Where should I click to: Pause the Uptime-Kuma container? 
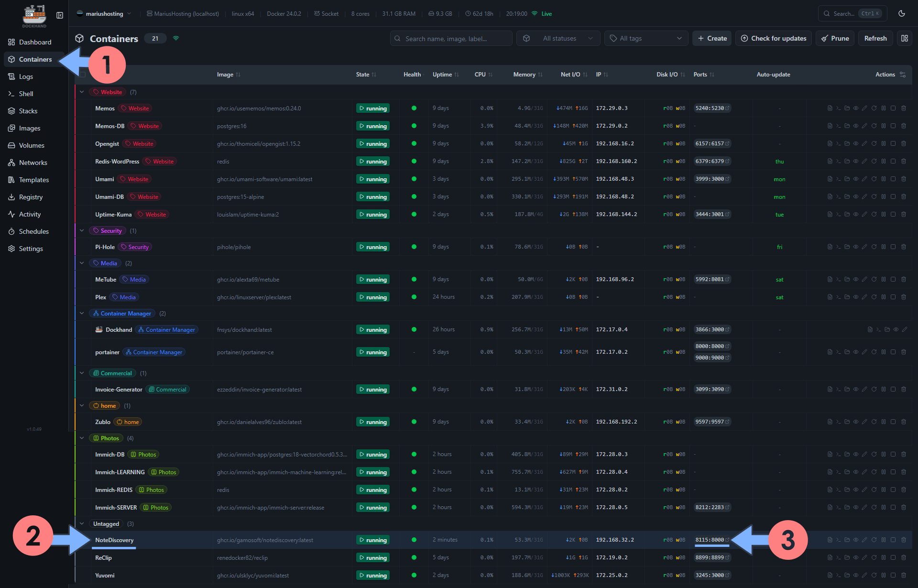point(884,214)
